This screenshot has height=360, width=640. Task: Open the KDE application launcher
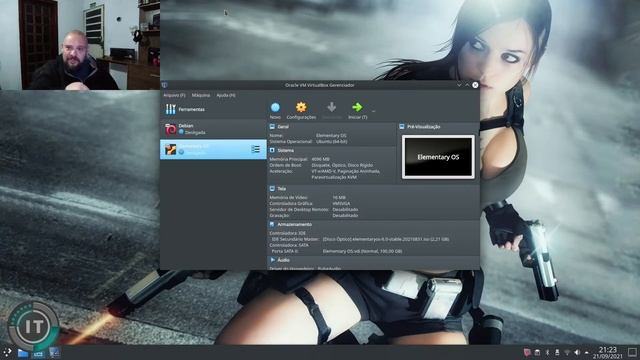7,353
